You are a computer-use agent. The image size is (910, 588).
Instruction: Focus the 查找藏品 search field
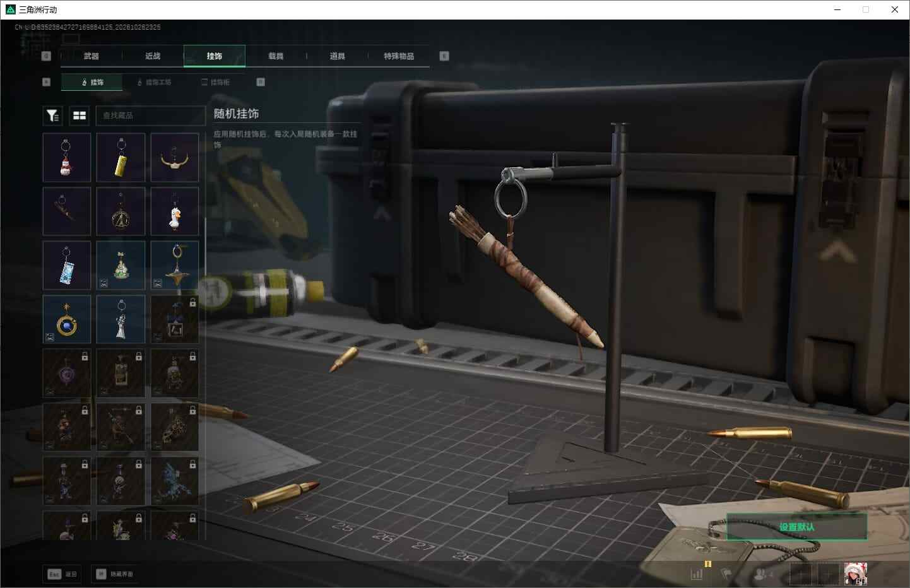(x=150, y=115)
